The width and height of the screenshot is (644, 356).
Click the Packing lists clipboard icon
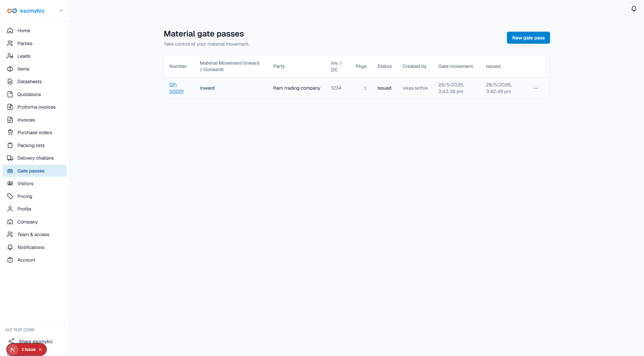tap(10, 145)
